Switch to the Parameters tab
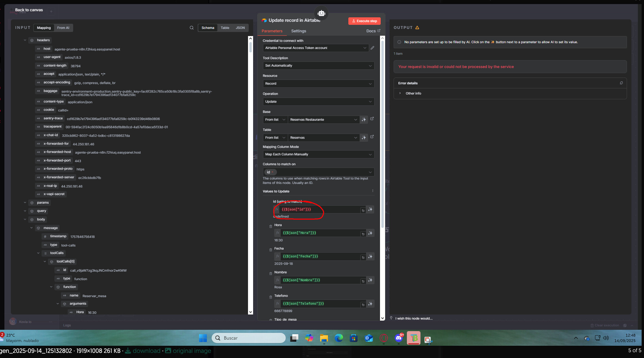The image size is (644, 358). coord(272,31)
